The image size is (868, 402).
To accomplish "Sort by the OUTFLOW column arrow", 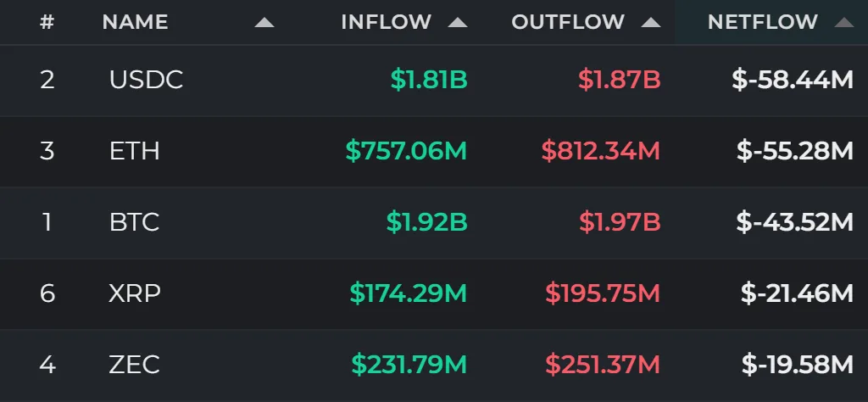I will coord(650,23).
